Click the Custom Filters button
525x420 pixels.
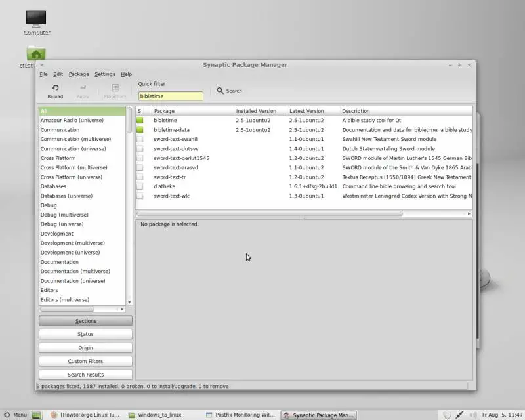click(x=86, y=361)
